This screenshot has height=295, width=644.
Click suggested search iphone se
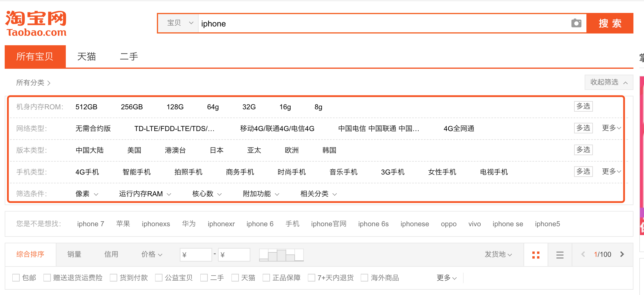pos(508,224)
